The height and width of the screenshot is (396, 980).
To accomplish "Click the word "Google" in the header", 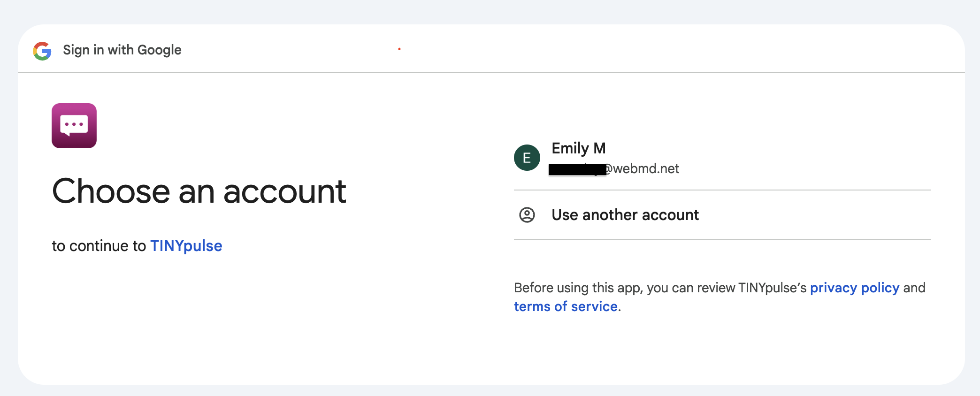I will click(159, 50).
